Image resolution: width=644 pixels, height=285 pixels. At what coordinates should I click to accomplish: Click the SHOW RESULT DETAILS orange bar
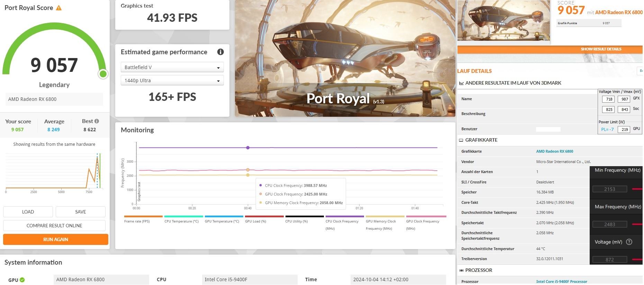click(550, 49)
